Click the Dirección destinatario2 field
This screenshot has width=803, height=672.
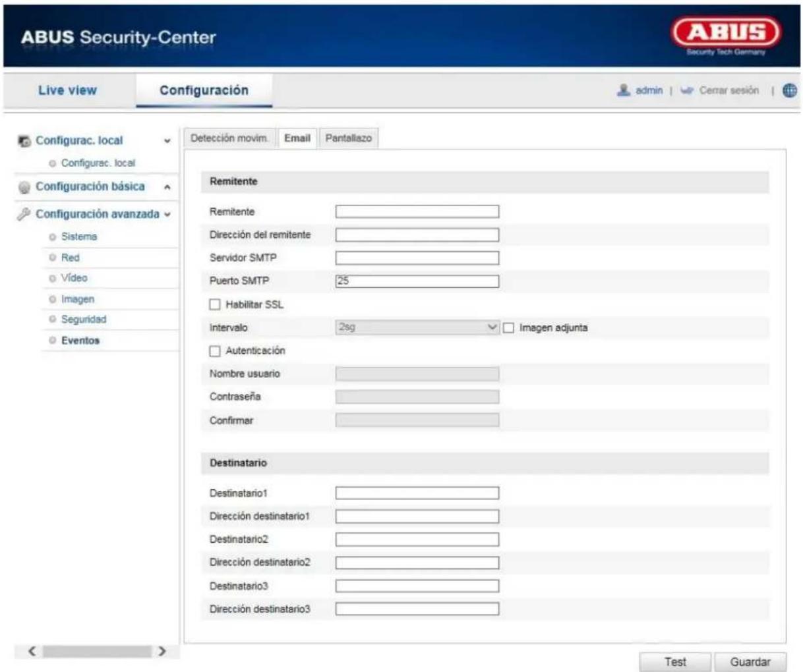point(417,563)
